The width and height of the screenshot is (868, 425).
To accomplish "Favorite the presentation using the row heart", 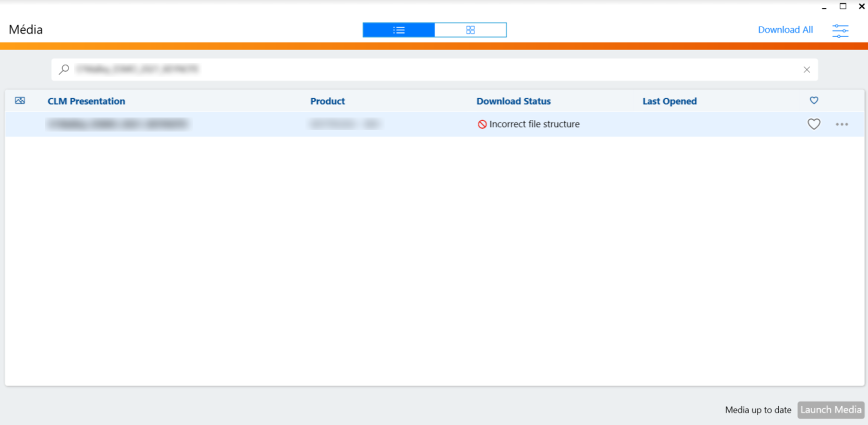I will (x=814, y=124).
